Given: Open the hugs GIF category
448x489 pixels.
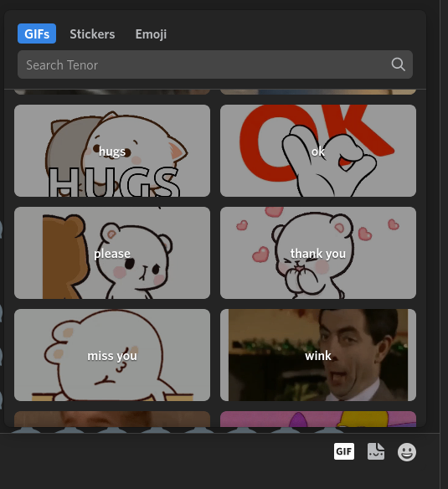Looking at the screenshot, I should point(112,151).
